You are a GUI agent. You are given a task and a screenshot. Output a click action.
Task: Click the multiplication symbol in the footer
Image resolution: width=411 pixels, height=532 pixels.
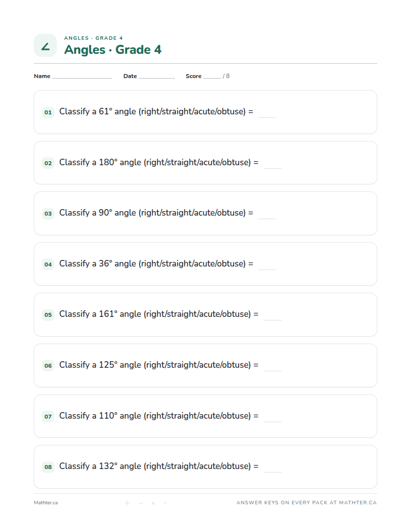pos(153,503)
